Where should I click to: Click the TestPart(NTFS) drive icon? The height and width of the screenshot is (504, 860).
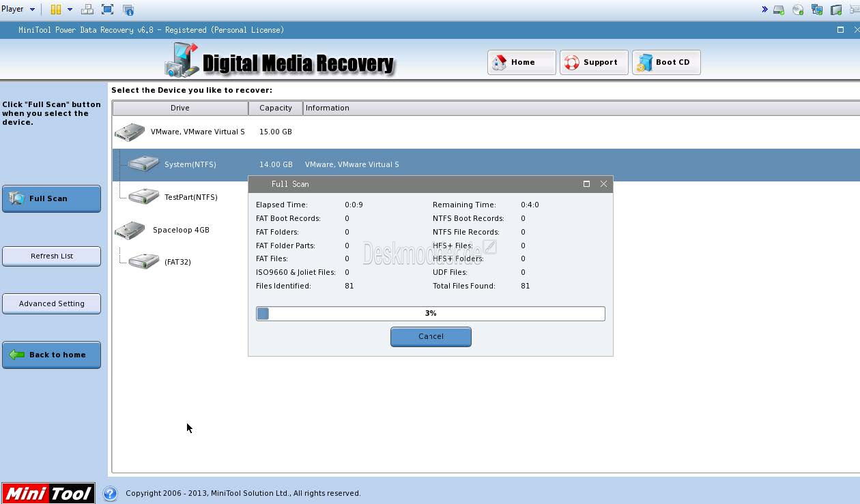tap(143, 196)
